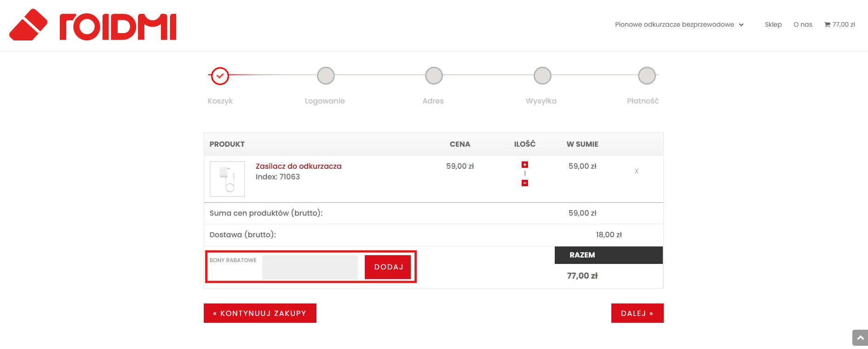
Task: Increase quantity with the plus icon
Action: [525, 165]
